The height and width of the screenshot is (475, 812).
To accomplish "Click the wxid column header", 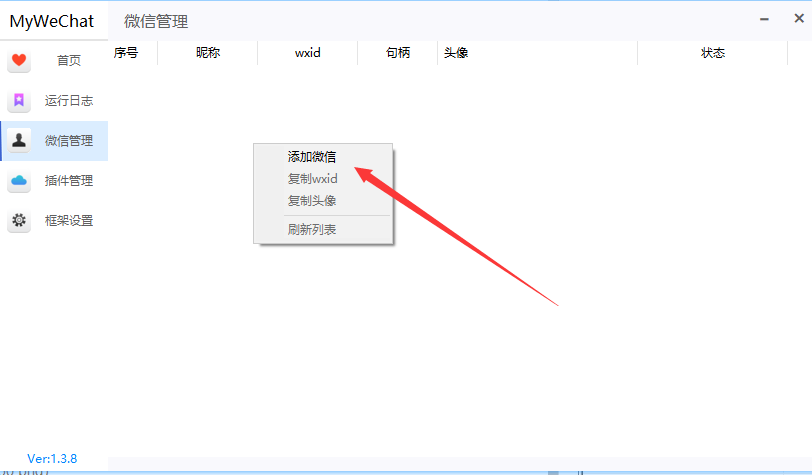I will 308,53.
